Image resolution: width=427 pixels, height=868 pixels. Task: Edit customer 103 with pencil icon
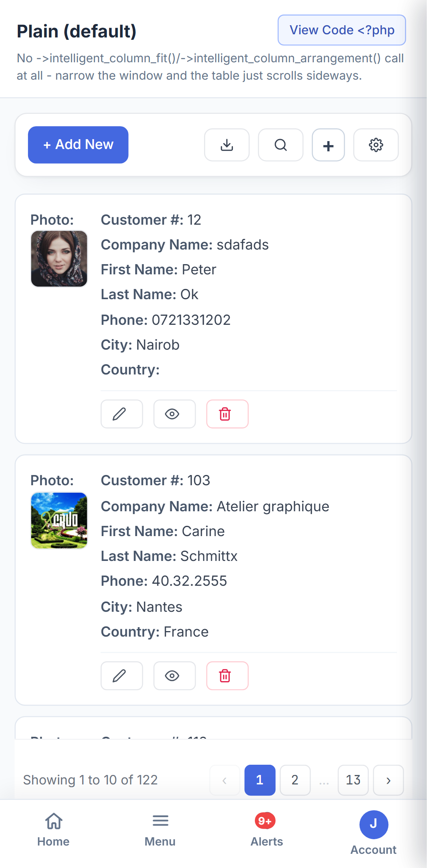tap(122, 676)
